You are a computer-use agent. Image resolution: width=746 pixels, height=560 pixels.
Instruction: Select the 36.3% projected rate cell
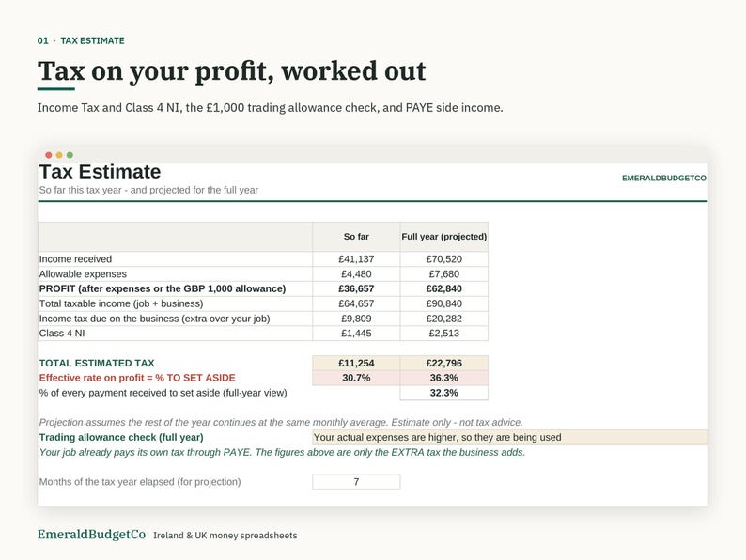pos(443,378)
